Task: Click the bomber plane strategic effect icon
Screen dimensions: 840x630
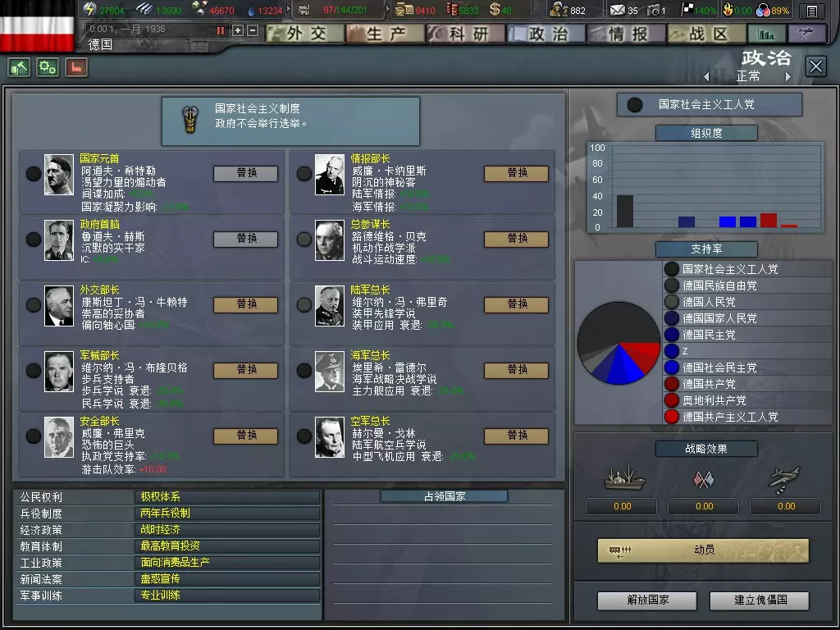Action: tap(784, 479)
